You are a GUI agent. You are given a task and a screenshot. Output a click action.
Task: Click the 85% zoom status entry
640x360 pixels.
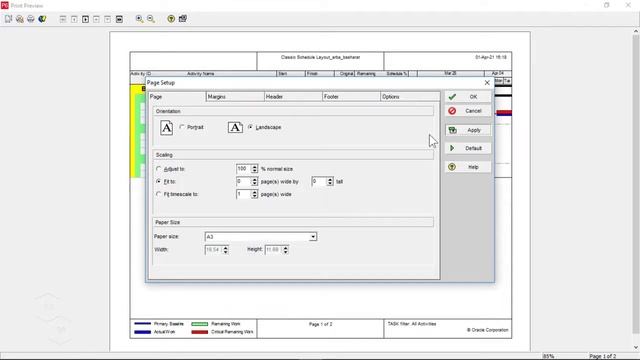pyautogui.click(x=548, y=356)
